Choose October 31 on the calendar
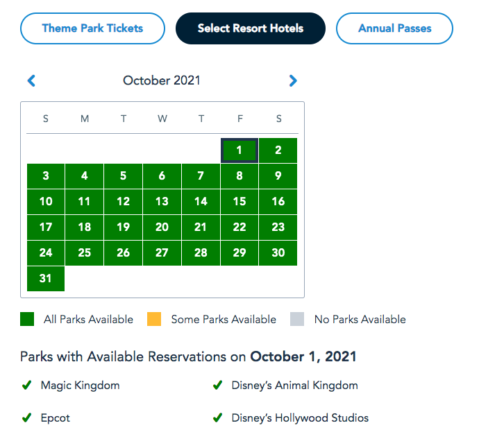 pos(46,278)
